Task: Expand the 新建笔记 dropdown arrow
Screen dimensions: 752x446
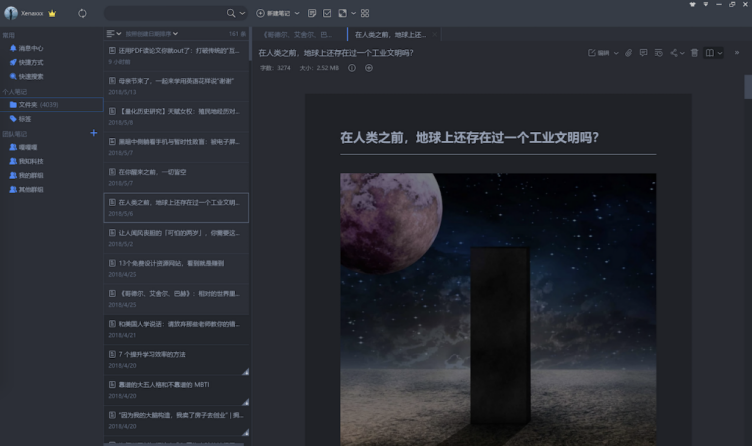Action: (296, 13)
